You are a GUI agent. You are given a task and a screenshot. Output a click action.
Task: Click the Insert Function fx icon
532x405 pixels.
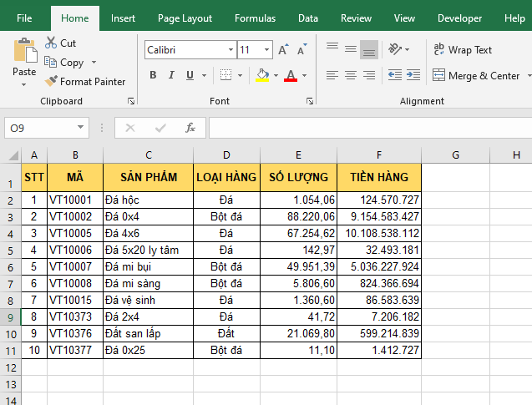(x=190, y=128)
